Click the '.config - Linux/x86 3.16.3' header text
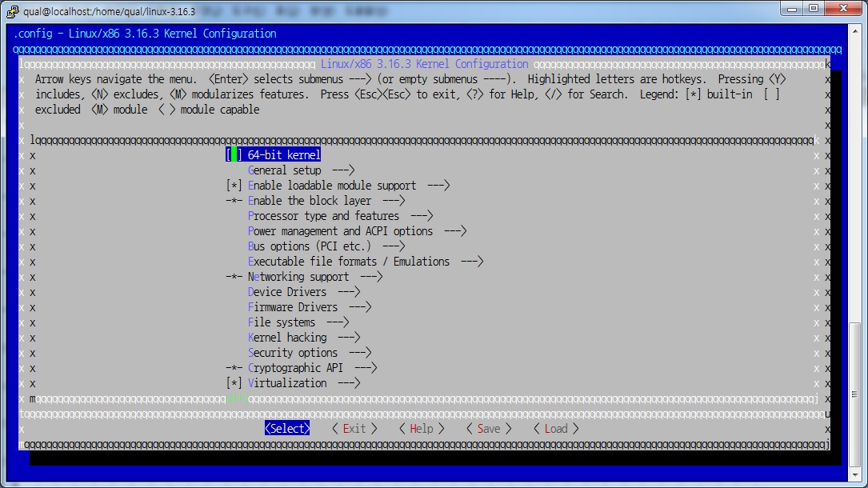 pos(145,34)
